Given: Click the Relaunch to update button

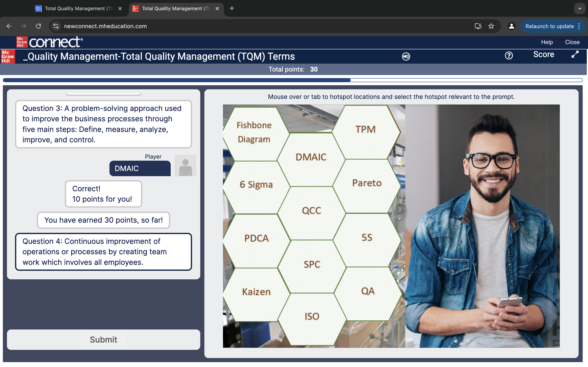Looking at the screenshot, I should pyautogui.click(x=549, y=26).
